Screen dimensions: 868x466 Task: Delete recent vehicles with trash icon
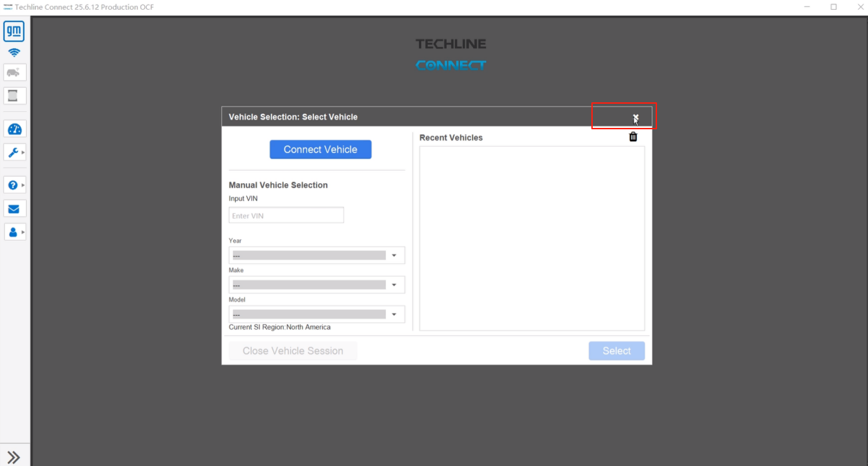pos(633,137)
